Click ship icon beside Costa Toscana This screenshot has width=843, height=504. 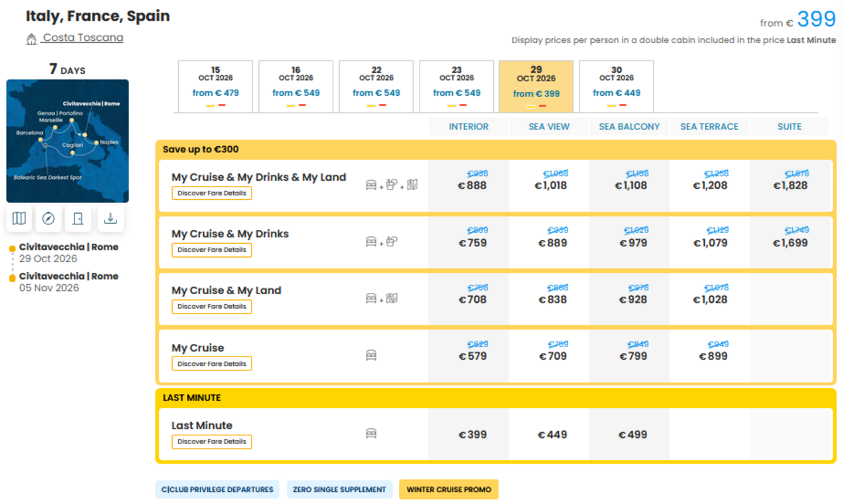(x=31, y=39)
